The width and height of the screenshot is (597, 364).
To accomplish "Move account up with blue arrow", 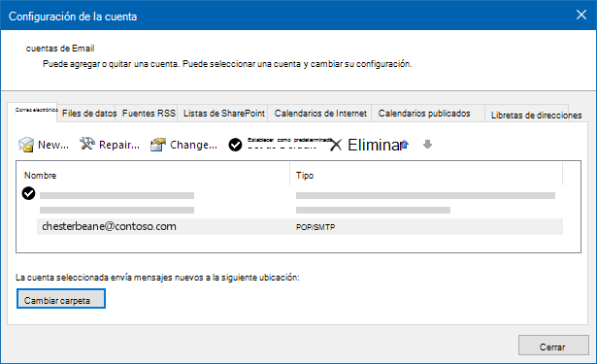I will pos(405,145).
